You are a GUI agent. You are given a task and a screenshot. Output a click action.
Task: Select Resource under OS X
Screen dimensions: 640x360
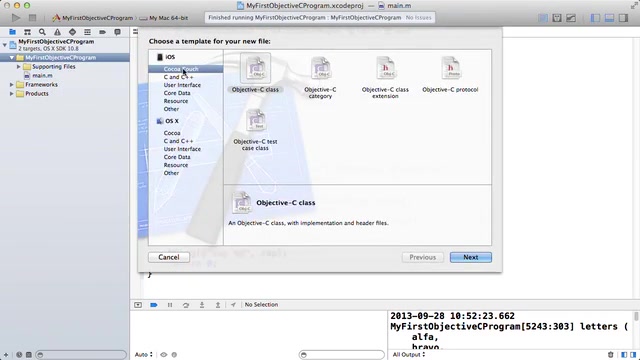(176, 165)
